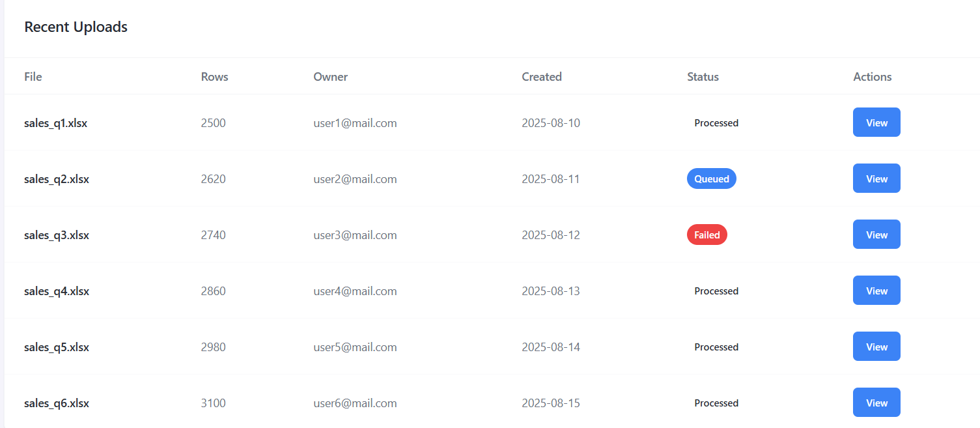
Task: Click the Recent Uploads heading
Action: (x=76, y=27)
